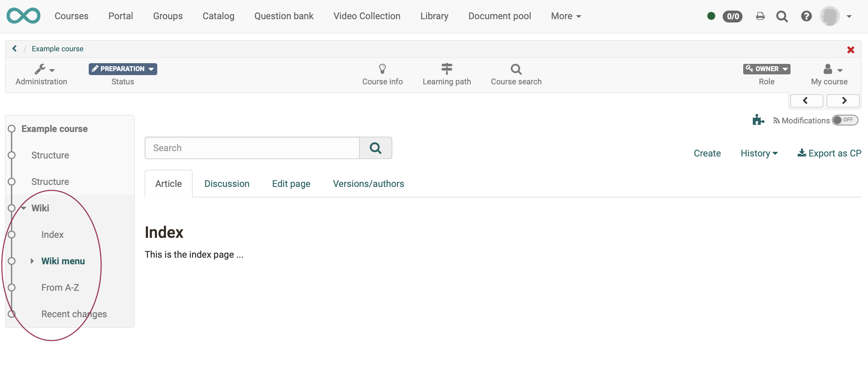The height and width of the screenshot is (391, 868).
Task: Open the History dropdown
Action: pyautogui.click(x=759, y=153)
